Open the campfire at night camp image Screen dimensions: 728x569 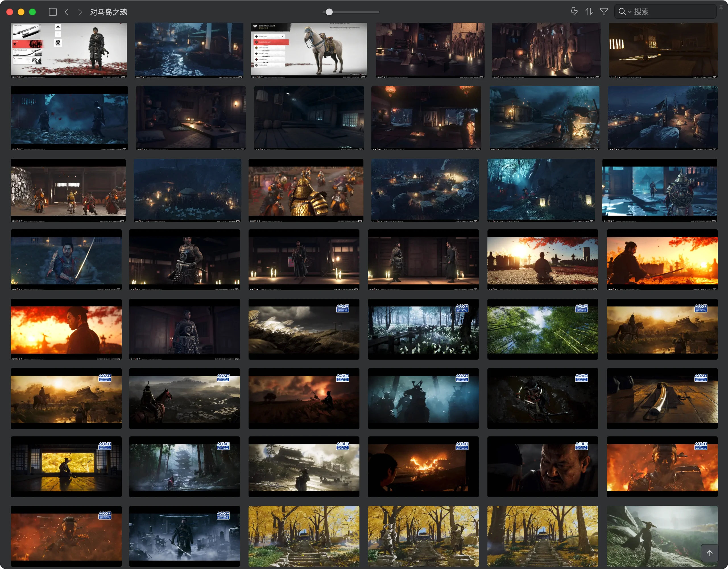coord(544,118)
